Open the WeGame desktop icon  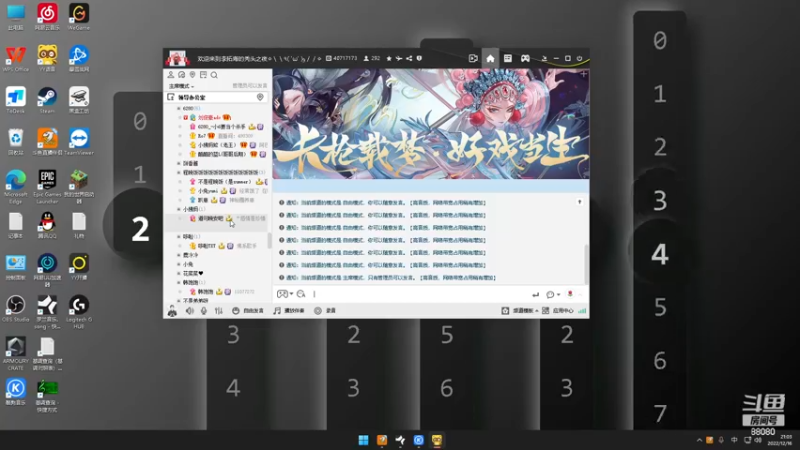[x=79, y=17]
